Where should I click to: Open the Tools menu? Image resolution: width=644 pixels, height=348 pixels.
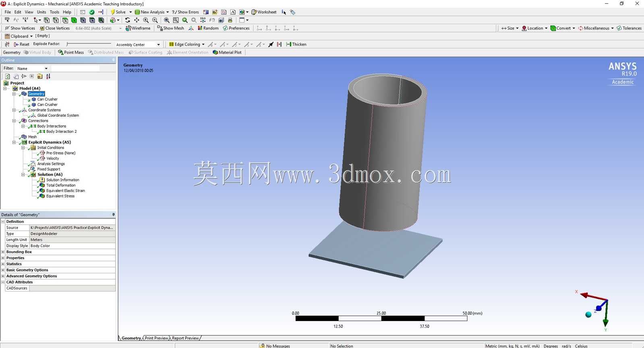54,12
